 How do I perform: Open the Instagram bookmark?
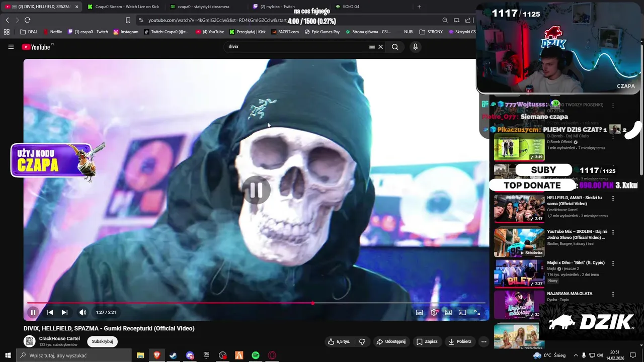[x=126, y=32]
